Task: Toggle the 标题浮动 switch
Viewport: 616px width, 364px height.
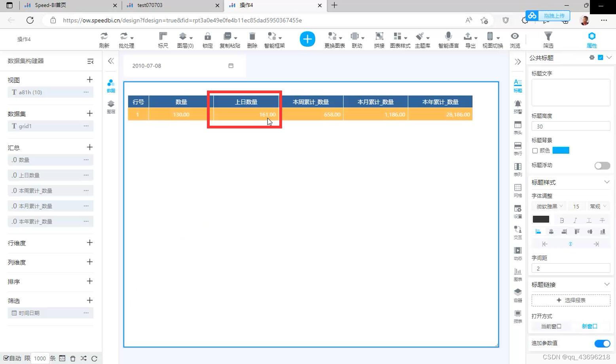Action: pyautogui.click(x=602, y=166)
